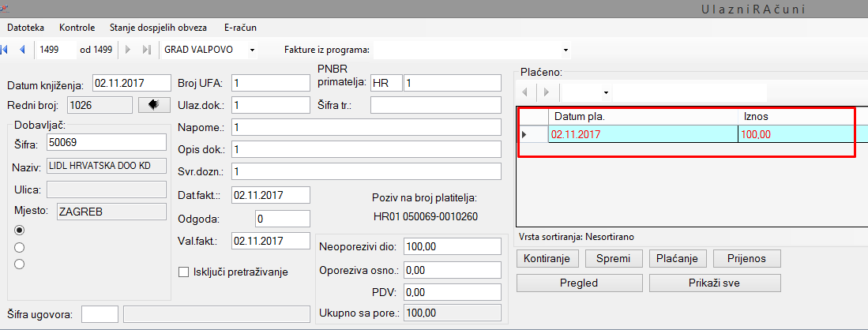The width and height of the screenshot is (868, 330).
Task: Open the dropdown in the Plaćeno toolbar
Action: point(606,92)
